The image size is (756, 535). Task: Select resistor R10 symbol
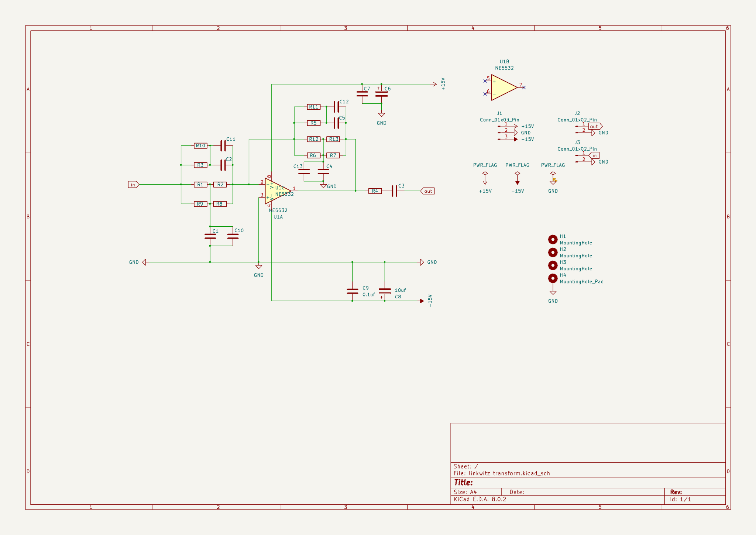[200, 146]
